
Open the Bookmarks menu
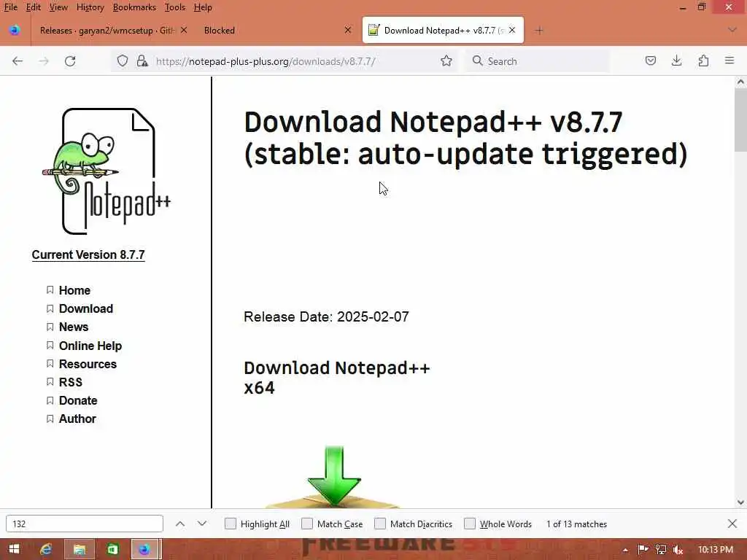(134, 7)
